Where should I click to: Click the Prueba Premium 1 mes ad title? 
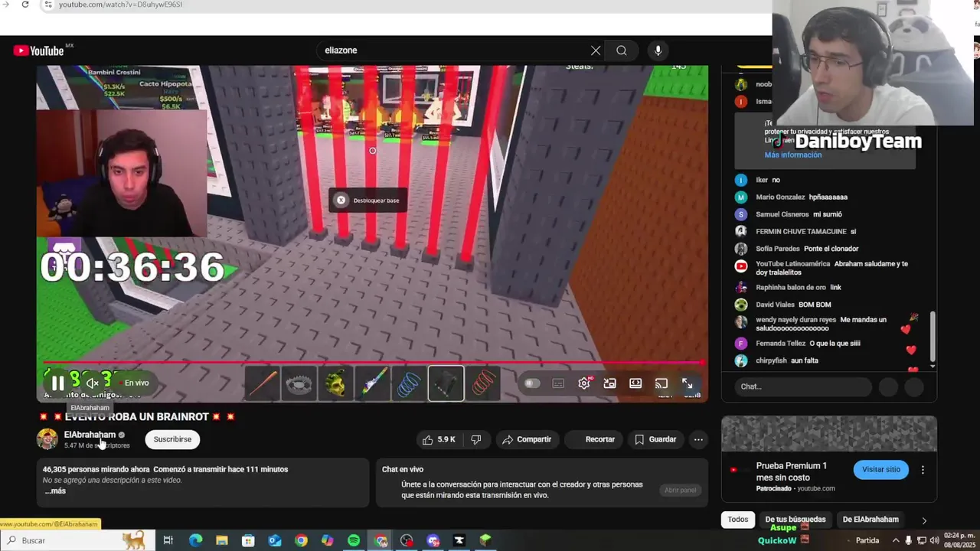(x=791, y=471)
